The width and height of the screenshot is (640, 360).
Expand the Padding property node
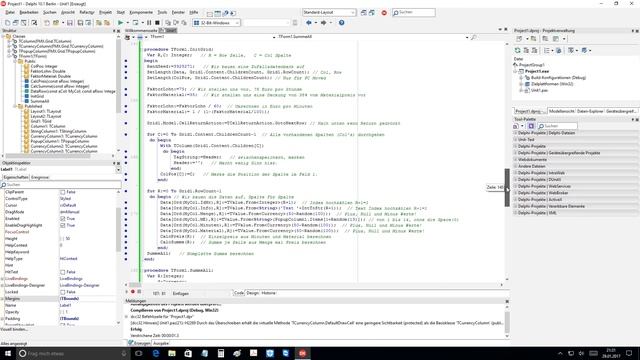pyautogui.click(x=2, y=319)
